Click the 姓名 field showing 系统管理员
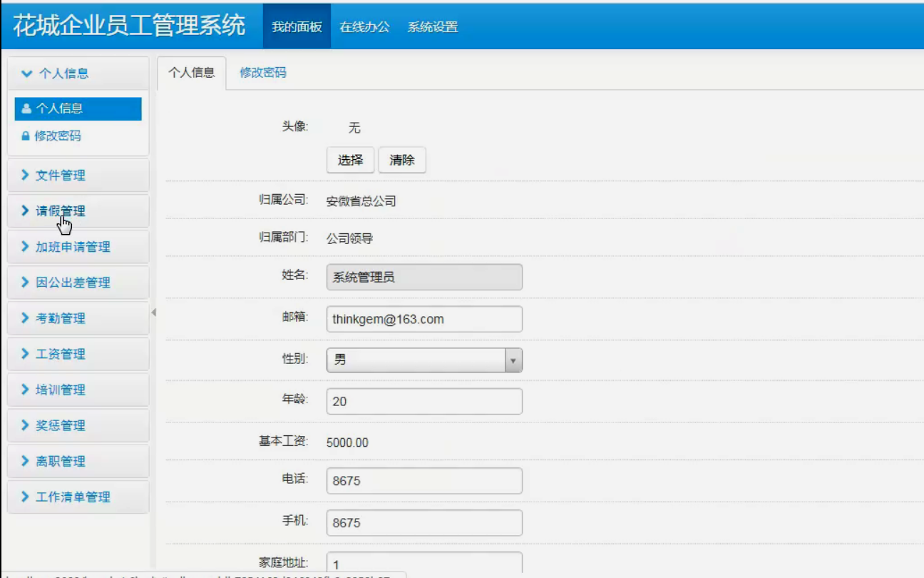Viewport: 924px width, 578px height. [x=424, y=277]
